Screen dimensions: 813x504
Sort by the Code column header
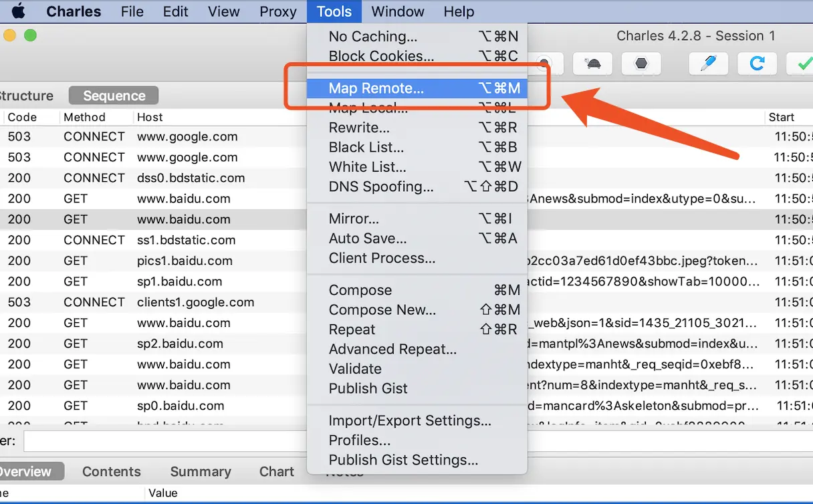coord(30,117)
